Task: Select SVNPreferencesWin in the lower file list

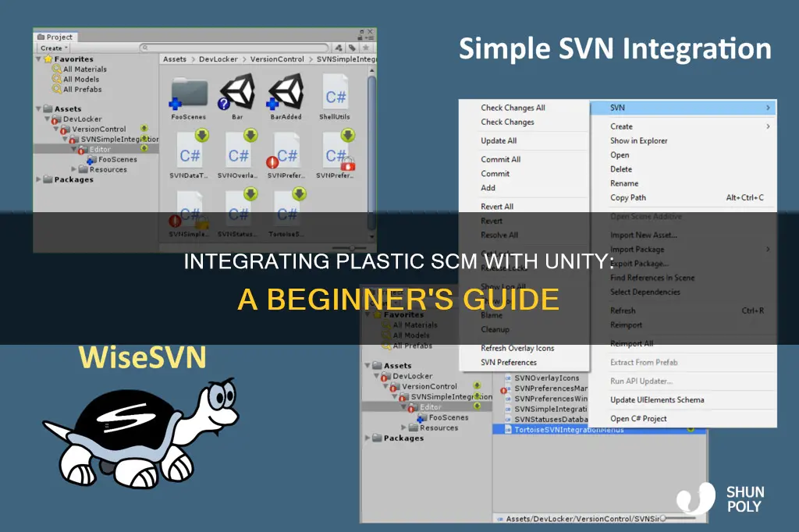Action: pyautogui.click(x=550, y=399)
